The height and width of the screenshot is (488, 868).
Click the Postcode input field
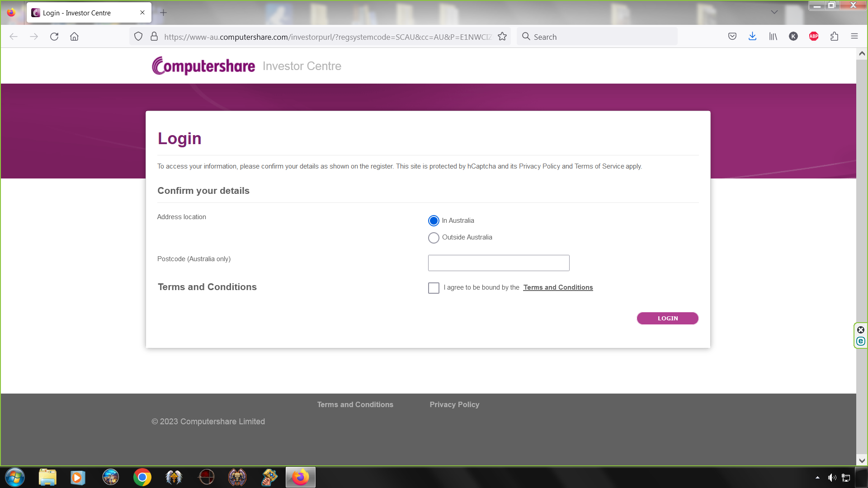(499, 263)
